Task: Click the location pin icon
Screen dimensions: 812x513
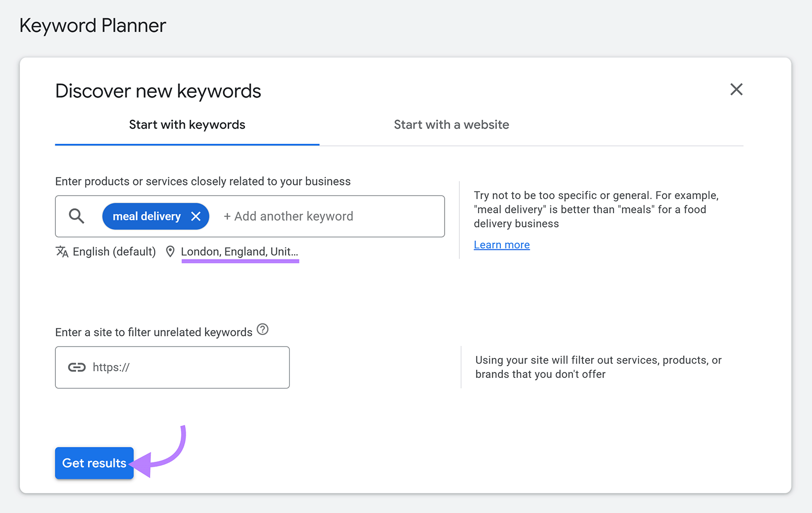Action: (170, 251)
